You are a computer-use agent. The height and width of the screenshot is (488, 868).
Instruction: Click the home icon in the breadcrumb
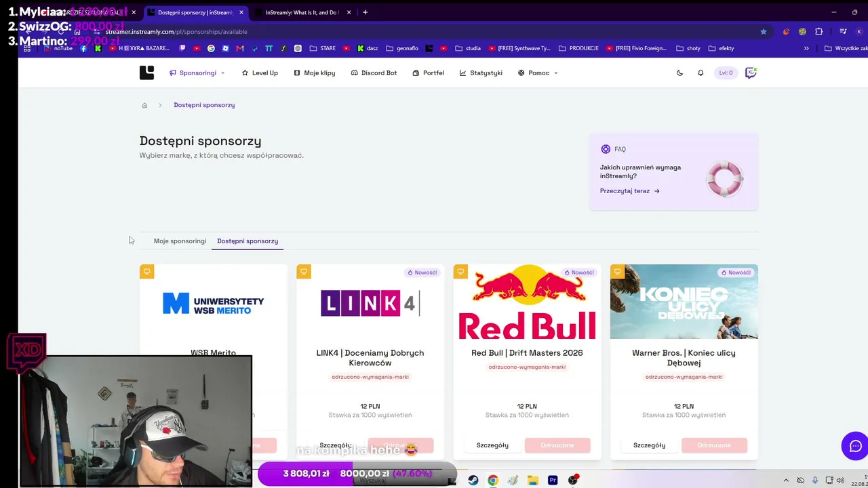(x=144, y=105)
